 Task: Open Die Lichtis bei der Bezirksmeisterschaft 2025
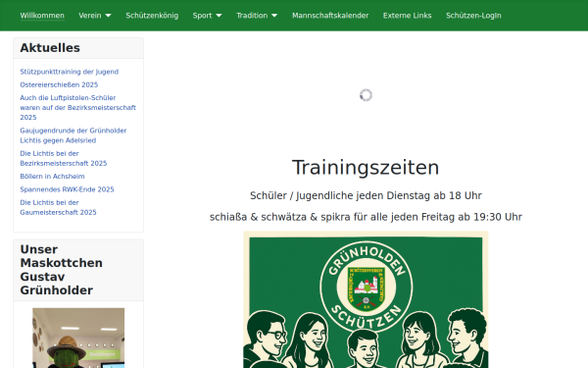[x=64, y=158]
